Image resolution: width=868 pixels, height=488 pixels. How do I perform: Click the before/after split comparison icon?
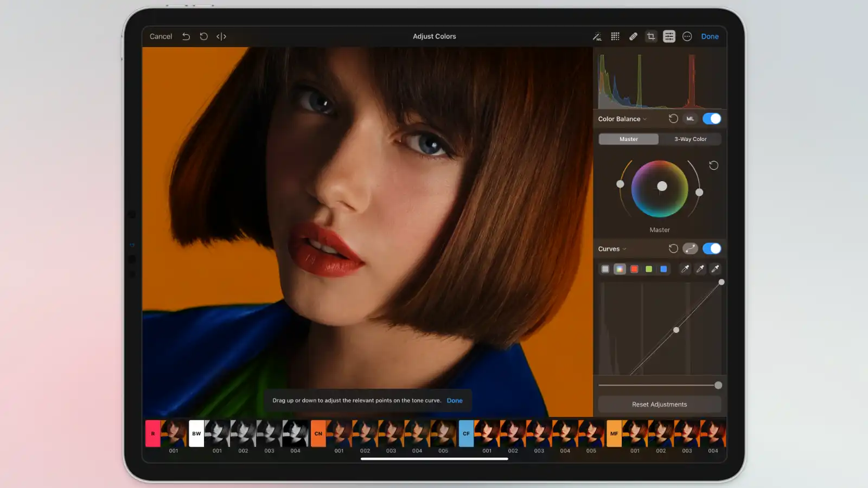(x=221, y=36)
